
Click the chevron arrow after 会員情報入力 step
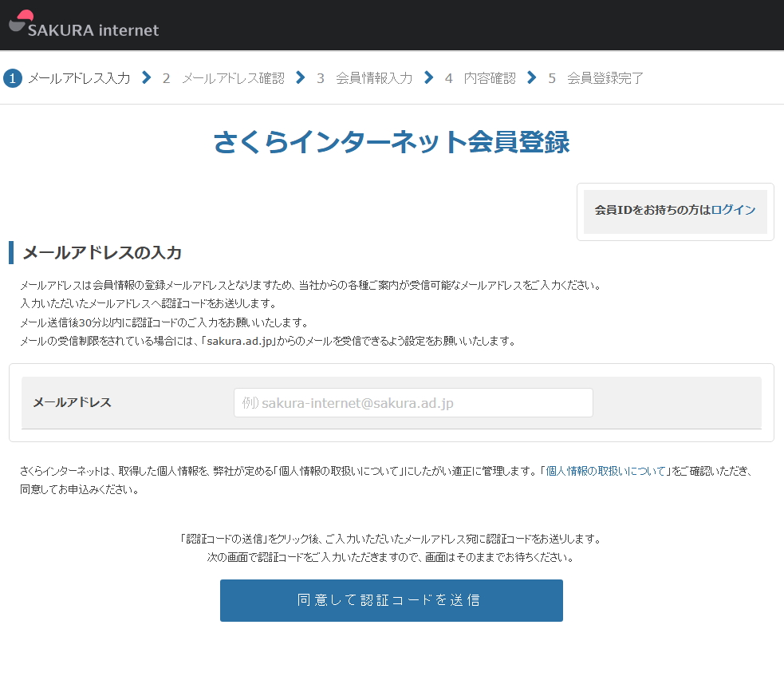428,77
